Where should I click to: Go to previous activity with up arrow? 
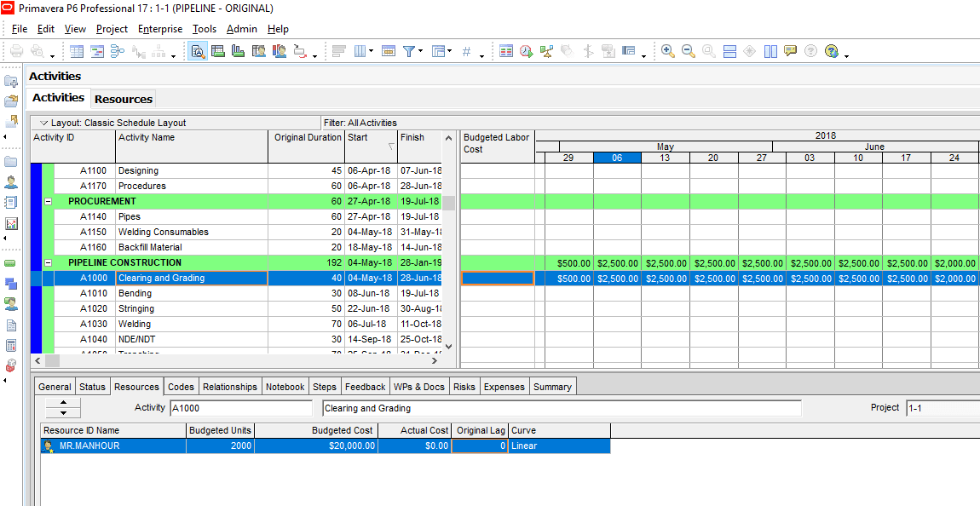[x=63, y=403]
